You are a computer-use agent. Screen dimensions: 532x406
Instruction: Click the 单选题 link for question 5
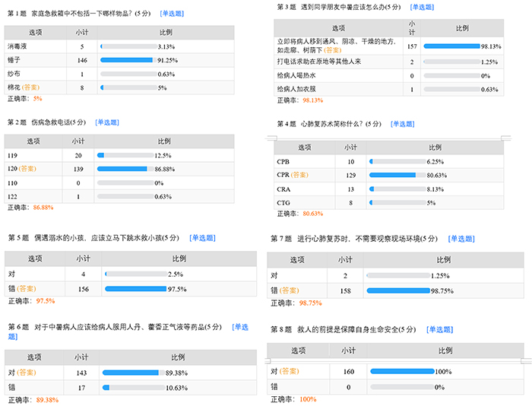tap(204, 238)
